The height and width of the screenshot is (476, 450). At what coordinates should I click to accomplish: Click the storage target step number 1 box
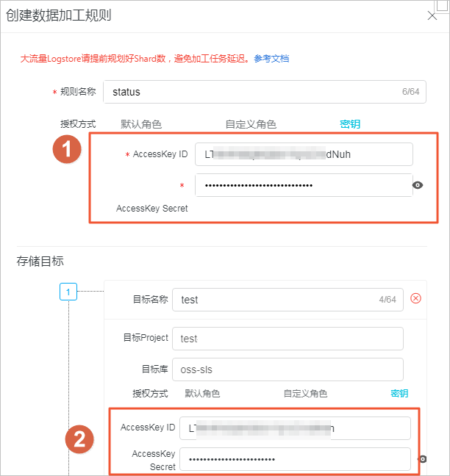point(68,292)
